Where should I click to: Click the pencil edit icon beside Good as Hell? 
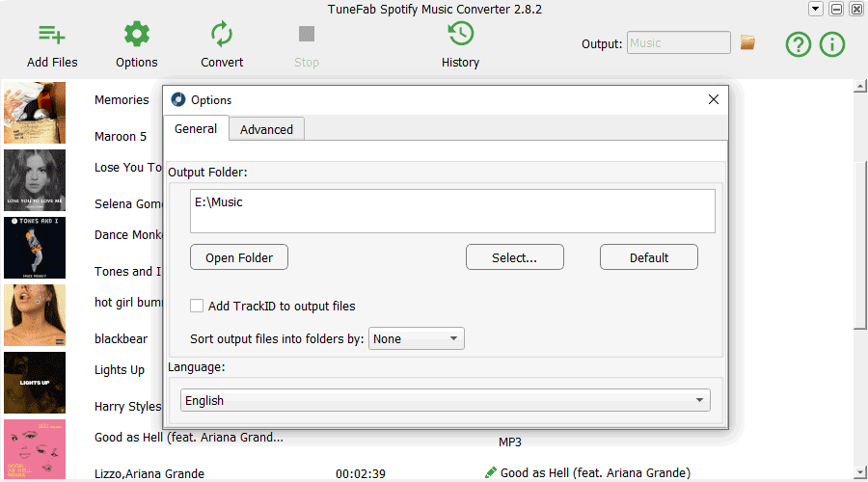[491, 472]
